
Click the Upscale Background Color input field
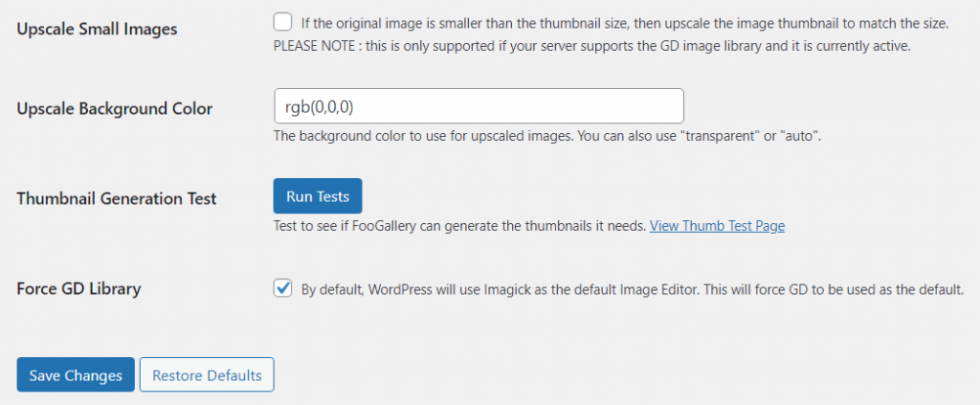pyautogui.click(x=479, y=106)
